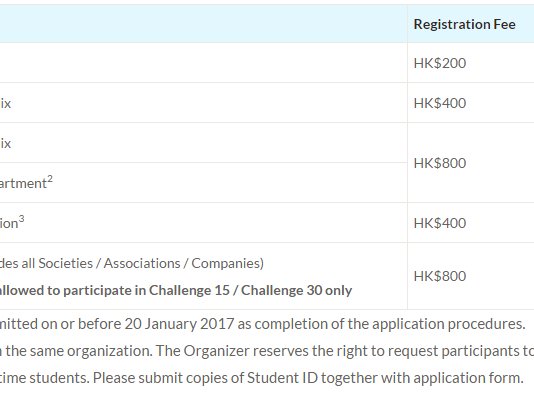Click the second 'ix' category row text
Image resolution: width=534 pixels, height=399 pixels.
coord(5,143)
